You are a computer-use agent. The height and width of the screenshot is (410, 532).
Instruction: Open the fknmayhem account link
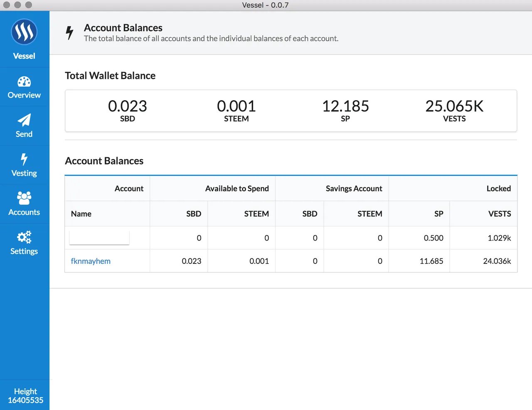[91, 261]
